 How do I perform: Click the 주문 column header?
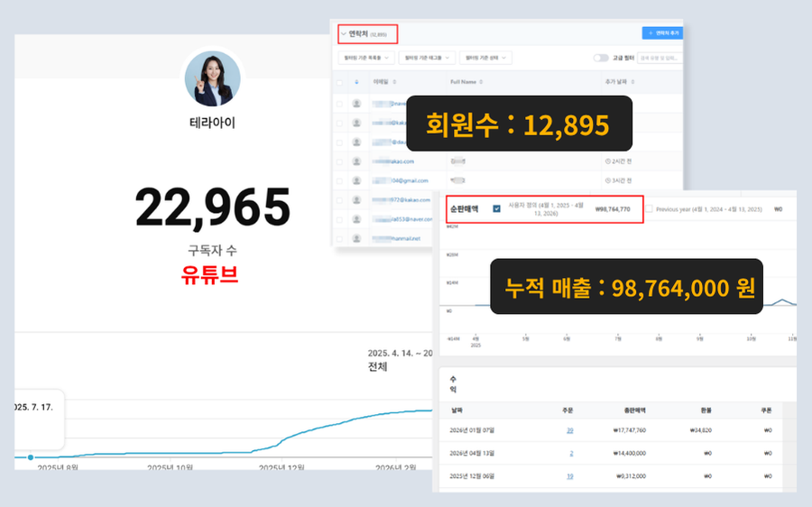(x=567, y=410)
